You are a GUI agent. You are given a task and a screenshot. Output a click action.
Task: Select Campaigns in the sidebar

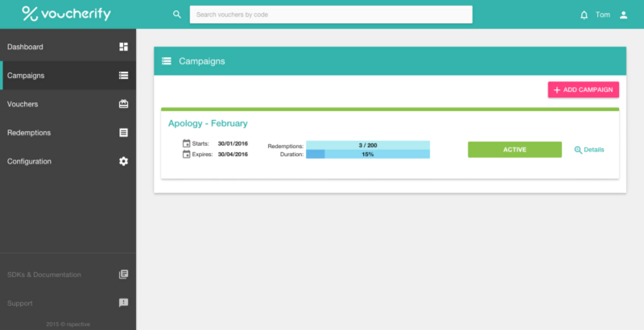68,76
